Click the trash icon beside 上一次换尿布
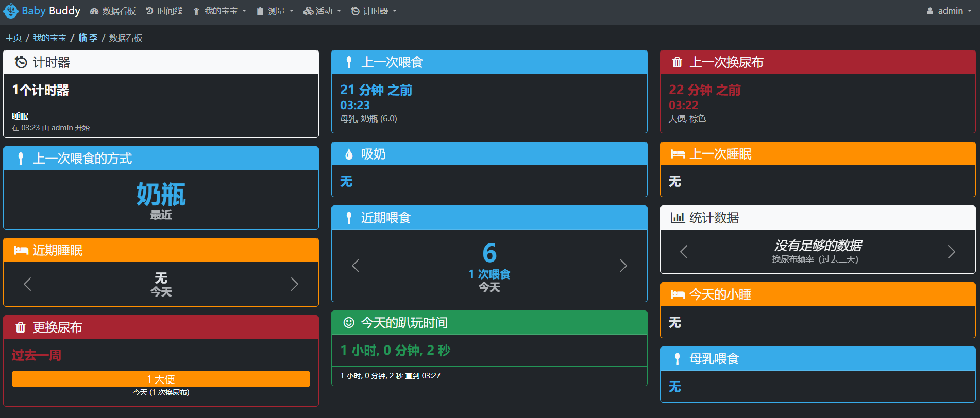Image resolution: width=980 pixels, height=418 pixels. 677,62
